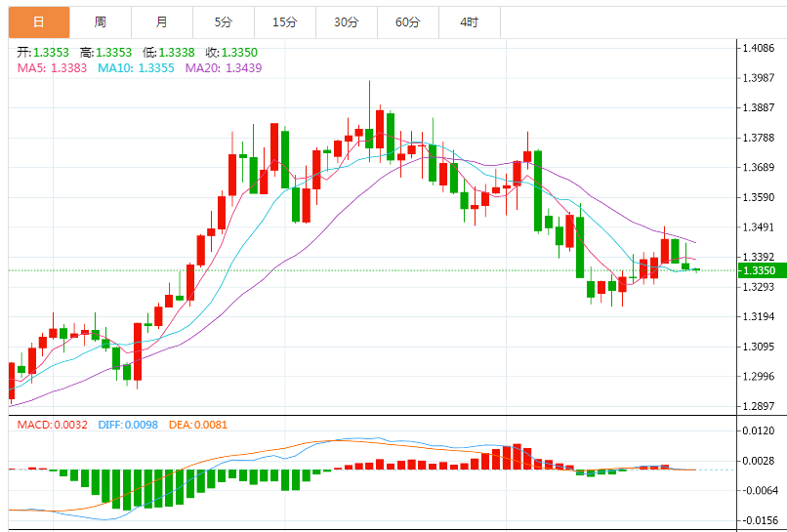Click the MA20: 1.3439 indicator label
Screen dimensions: 787x532
click(x=224, y=67)
